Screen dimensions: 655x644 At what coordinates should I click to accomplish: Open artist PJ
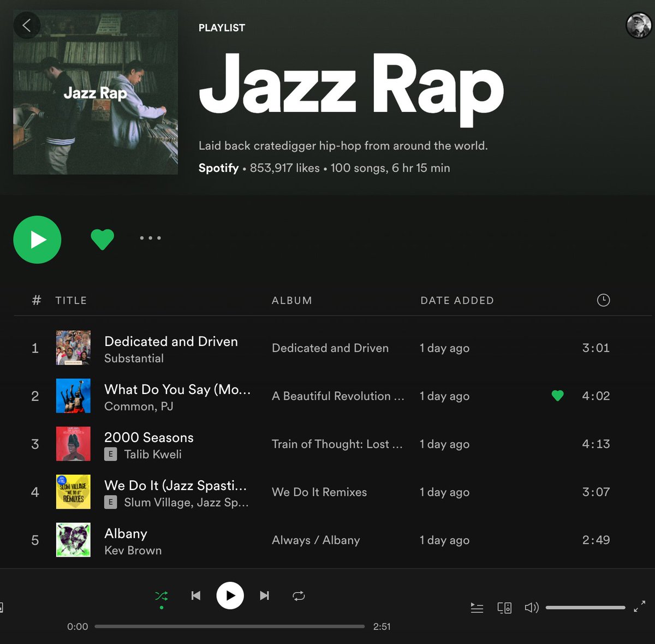point(166,406)
